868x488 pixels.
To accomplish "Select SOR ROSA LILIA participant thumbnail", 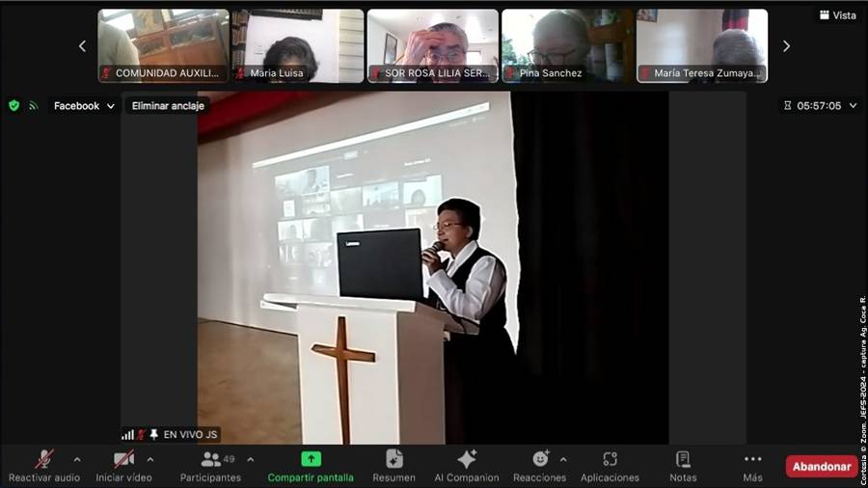I will coord(432,46).
